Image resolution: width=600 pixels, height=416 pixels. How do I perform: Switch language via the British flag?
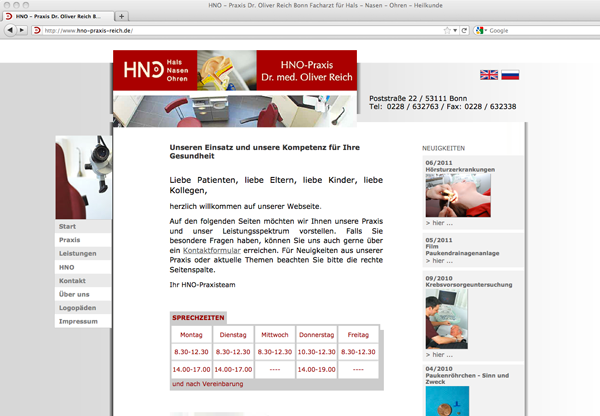[489, 75]
